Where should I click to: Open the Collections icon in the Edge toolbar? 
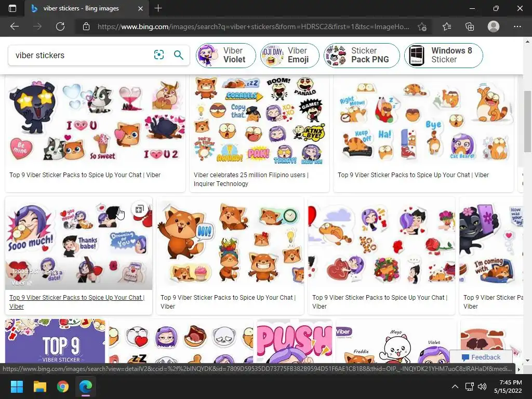[470, 26]
